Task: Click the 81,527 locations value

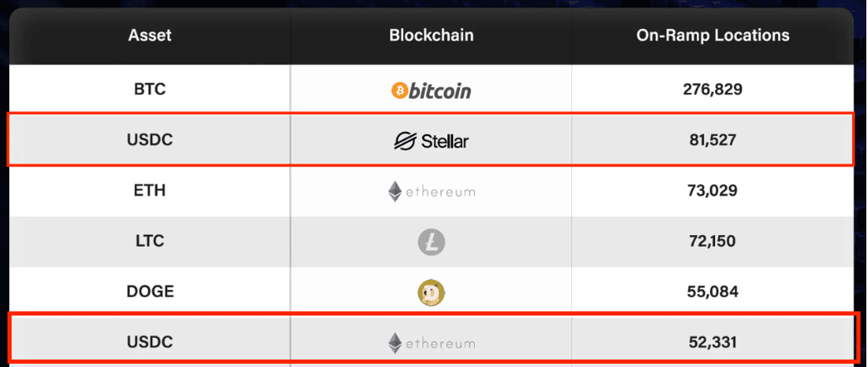Action: [713, 140]
